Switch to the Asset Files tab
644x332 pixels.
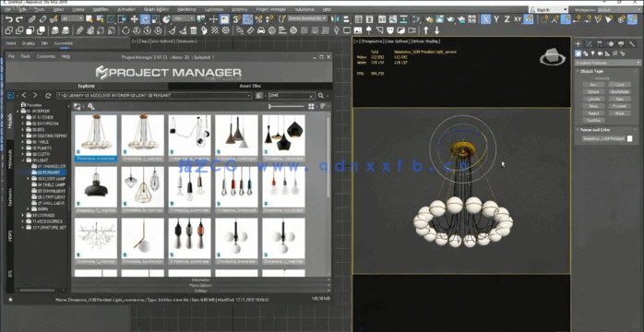pos(250,86)
